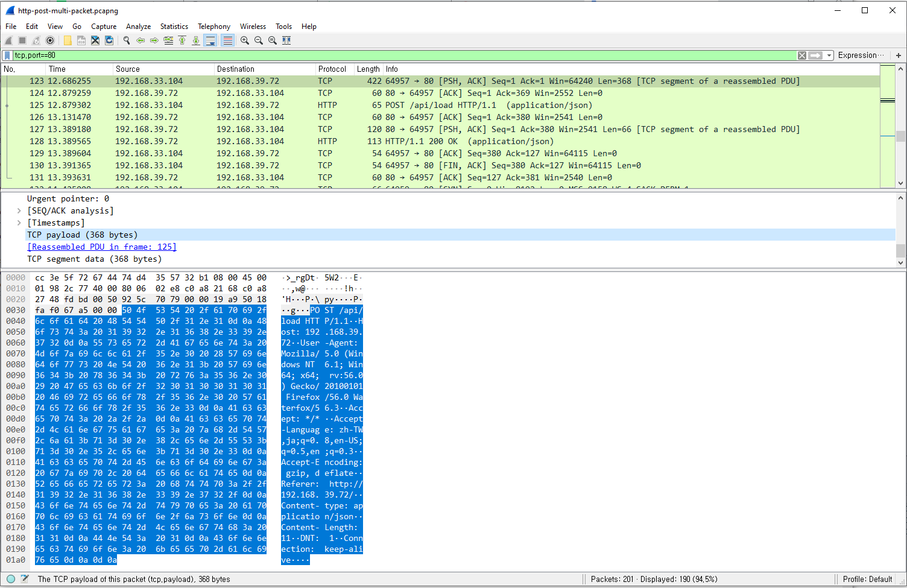
Task: Open a capture file
Action: pyautogui.click(x=68, y=40)
